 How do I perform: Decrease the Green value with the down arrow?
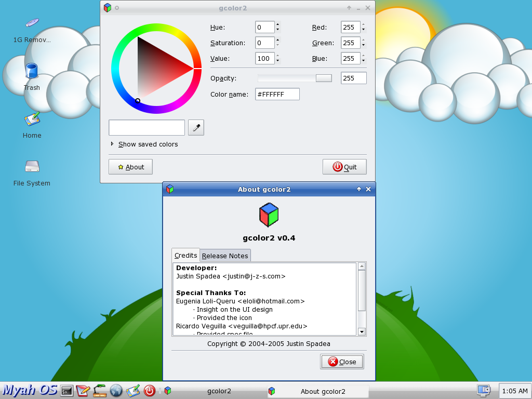(363, 46)
